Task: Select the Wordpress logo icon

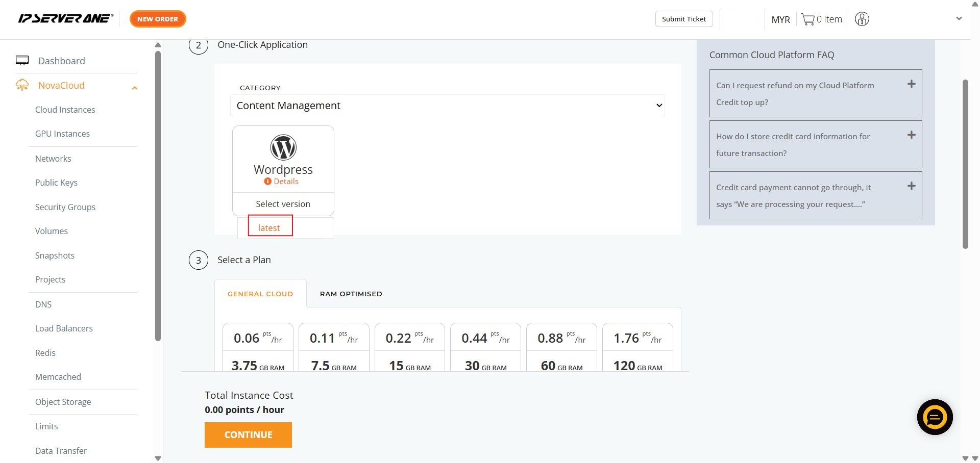Action: click(283, 147)
